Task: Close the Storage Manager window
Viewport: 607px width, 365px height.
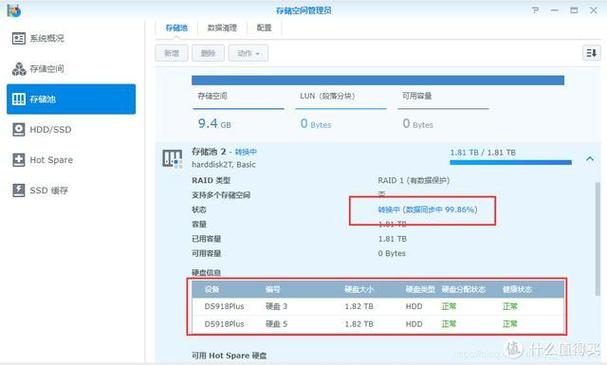Action: tap(593, 10)
